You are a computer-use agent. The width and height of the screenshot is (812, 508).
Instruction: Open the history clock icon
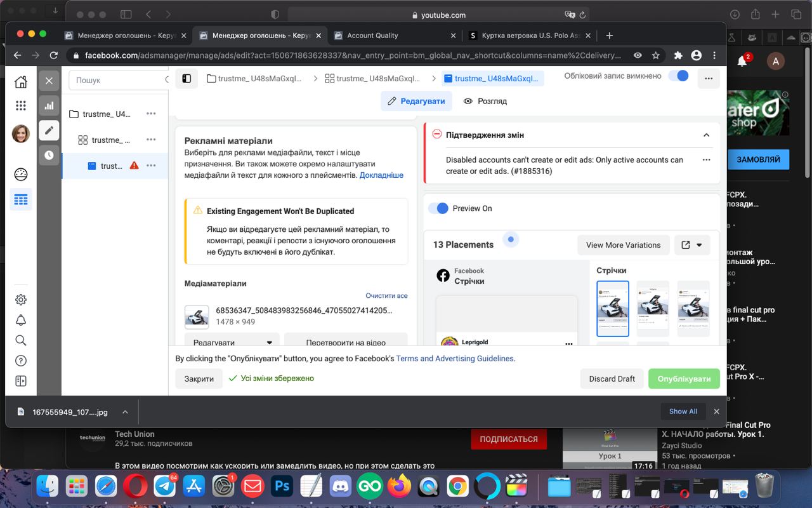(x=49, y=155)
